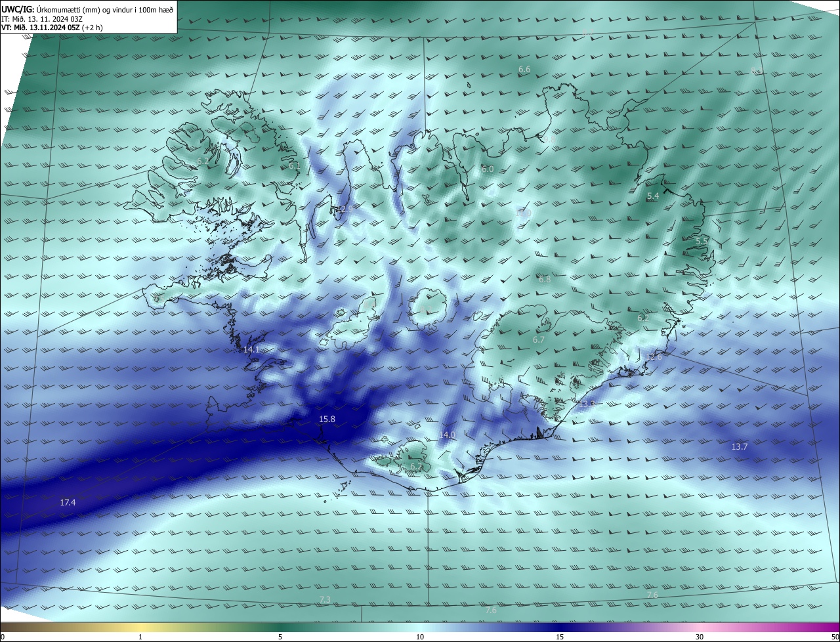Click the '30' tick label on the color scale
Viewport: 840px width, 642px height.
click(x=700, y=637)
